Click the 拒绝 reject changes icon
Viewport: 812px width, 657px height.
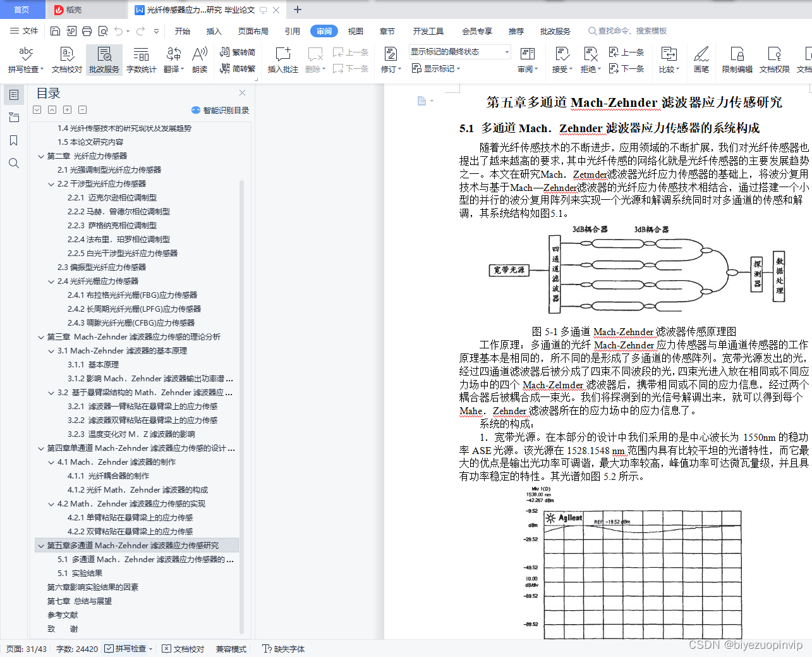[x=590, y=60]
